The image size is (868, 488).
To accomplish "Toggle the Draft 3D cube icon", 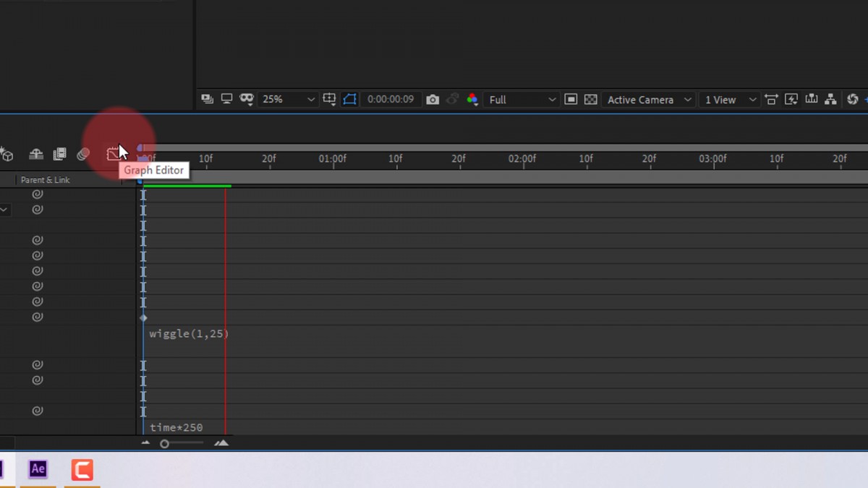I will pyautogui.click(x=7, y=155).
